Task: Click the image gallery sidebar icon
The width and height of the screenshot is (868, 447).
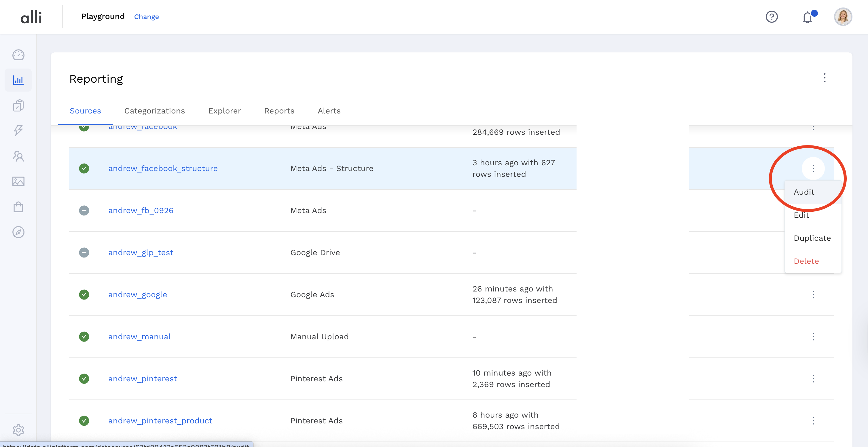Action: [18, 181]
